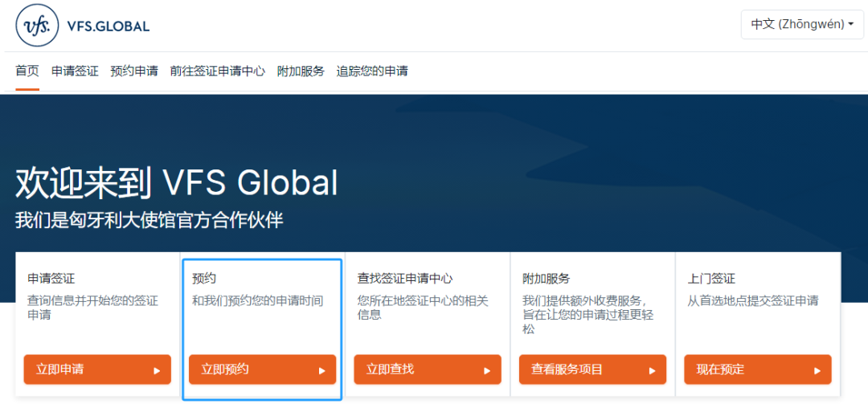The height and width of the screenshot is (420, 868).
Task: Click the 上门签证 card heading
Action: pos(711,279)
